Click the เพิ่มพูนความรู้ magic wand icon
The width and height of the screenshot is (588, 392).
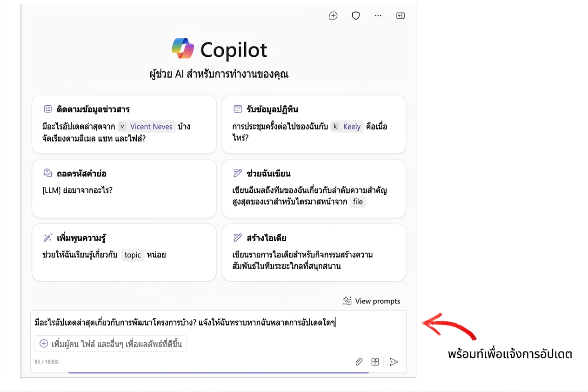pyautogui.click(x=47, y=238)
